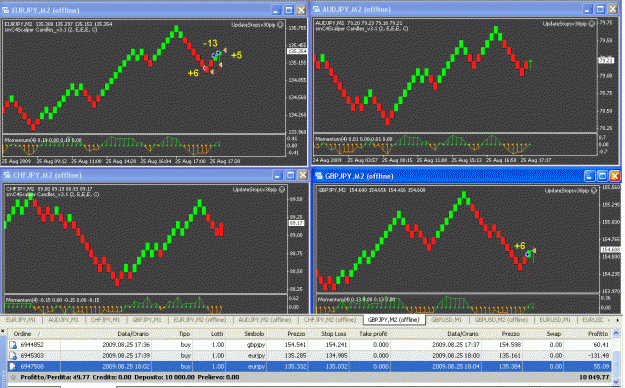Screen dimensions: 625x388
Task: Switch to the GBPUSD,M1 chart tab
Action: [446, 320]
